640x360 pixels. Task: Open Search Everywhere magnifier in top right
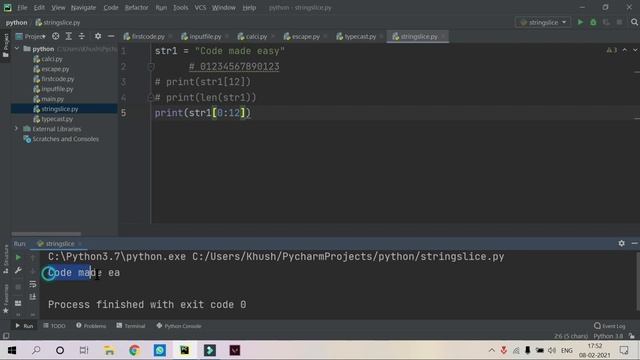pos(634,22)
